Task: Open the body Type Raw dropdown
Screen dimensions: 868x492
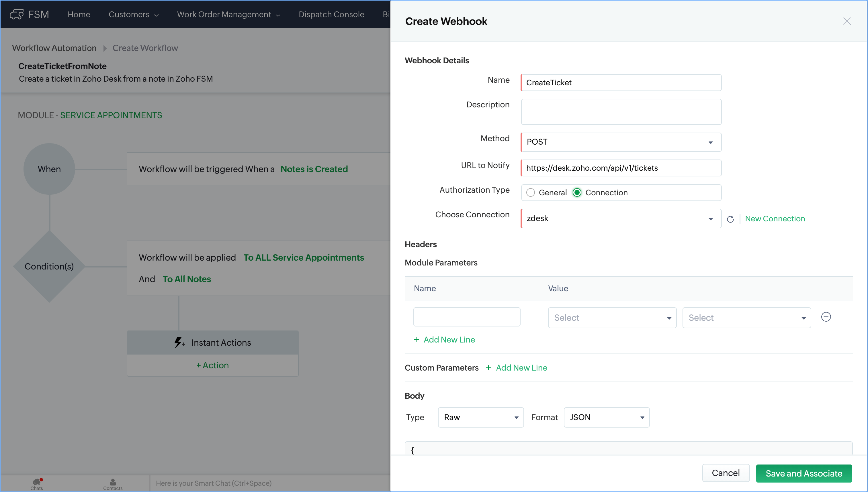Action: tap(480, 417)
